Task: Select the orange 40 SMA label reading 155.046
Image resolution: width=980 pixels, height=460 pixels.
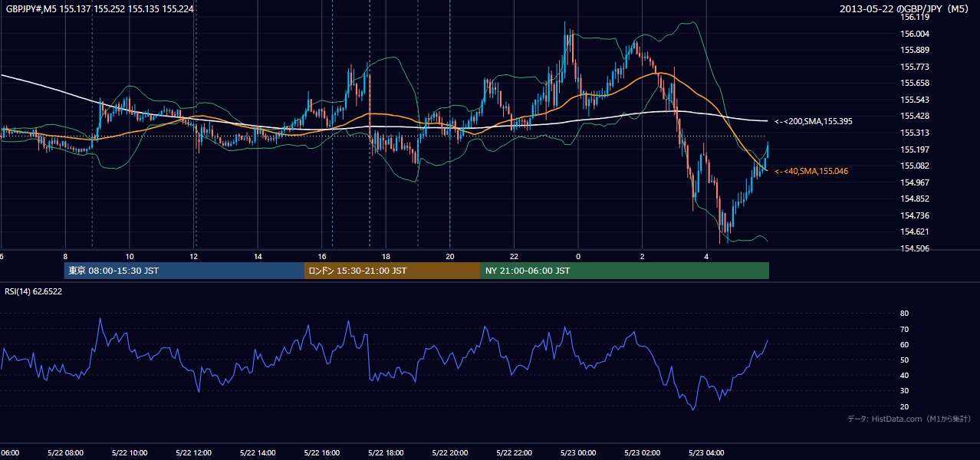Action: (812, 171)
